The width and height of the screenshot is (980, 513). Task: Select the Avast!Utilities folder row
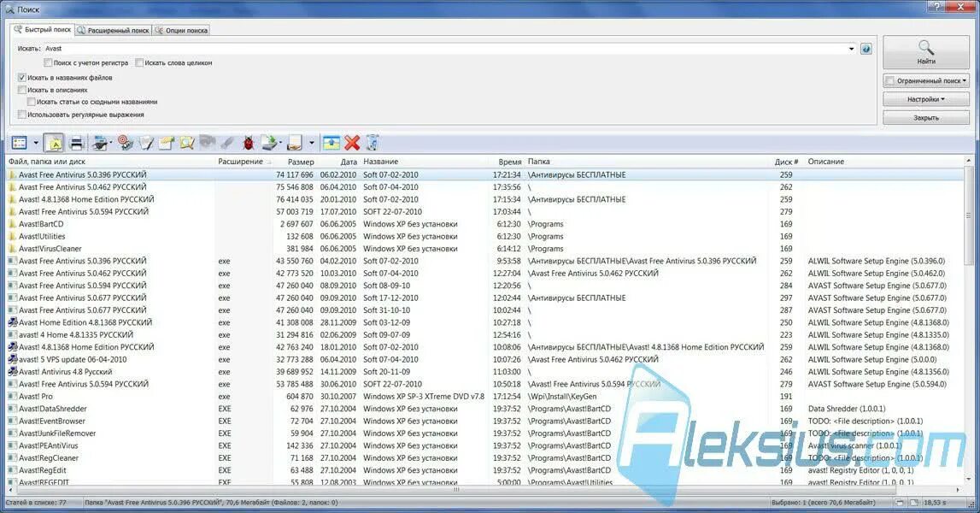[484, 237]
